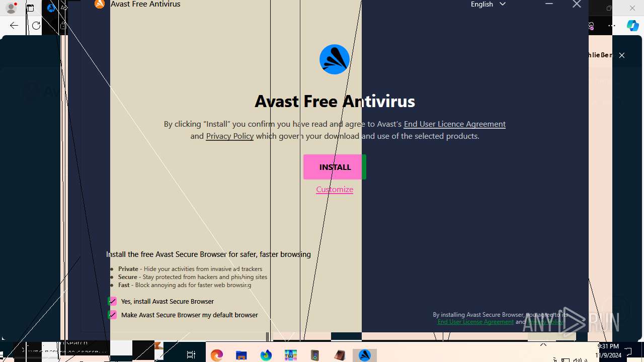Click the 'Private' bullet point text

[190, 269]
